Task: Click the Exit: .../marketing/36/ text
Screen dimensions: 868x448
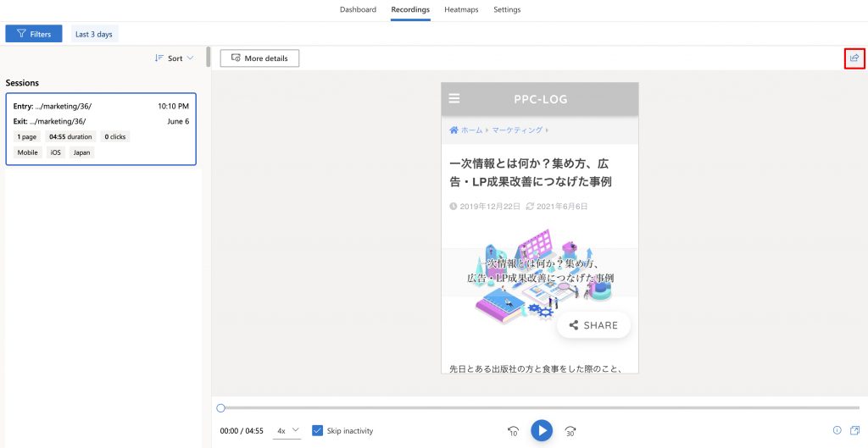Action: point(49,121)
